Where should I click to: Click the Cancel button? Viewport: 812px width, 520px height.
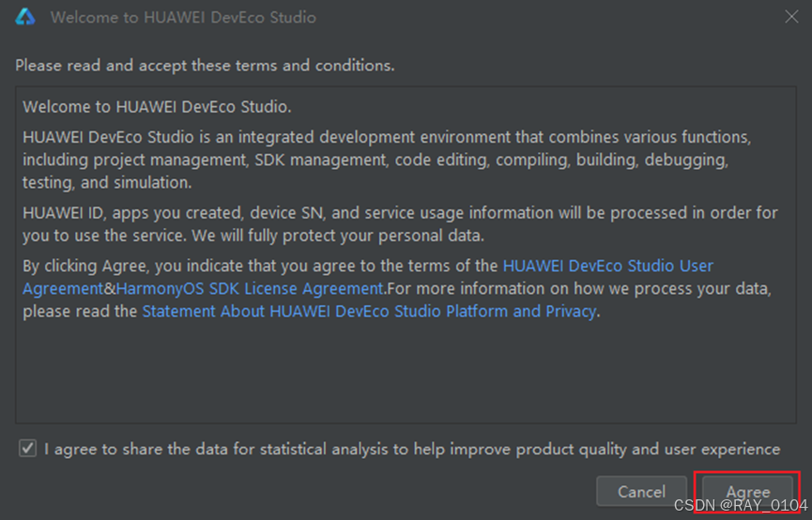tap(641, 491)
